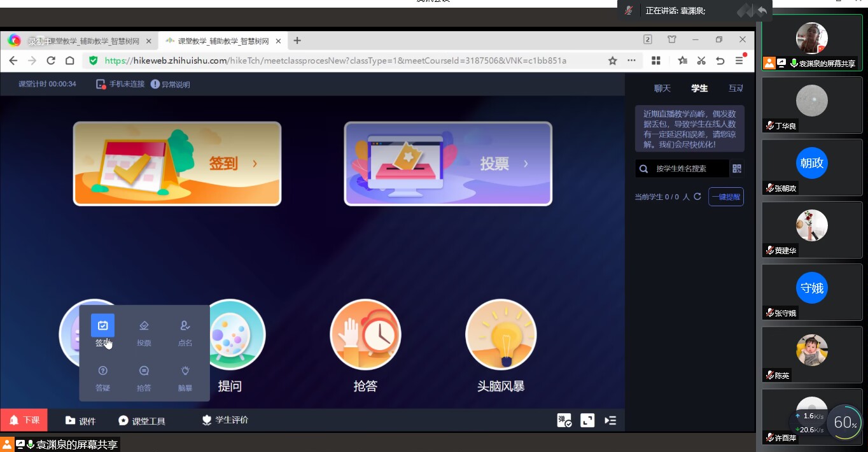
Task: Toggle the 弹 bullet-comment switch
Action: pos(564,420)
